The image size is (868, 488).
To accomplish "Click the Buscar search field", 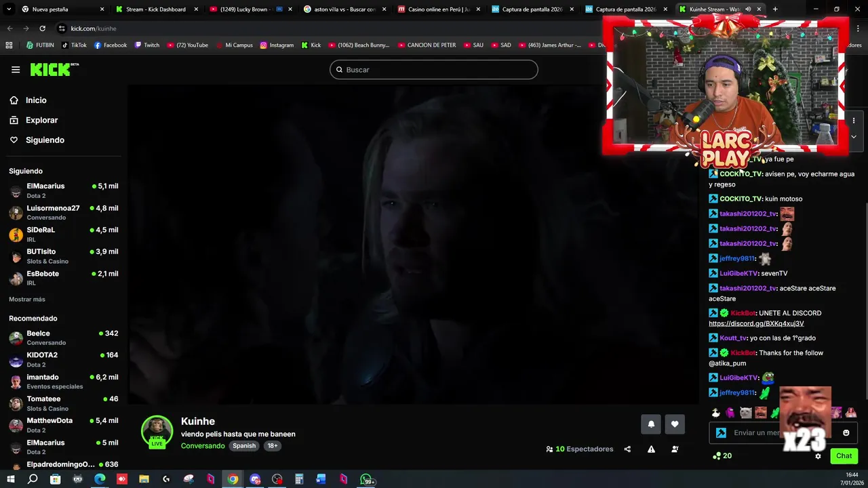I will click(434, 70).
